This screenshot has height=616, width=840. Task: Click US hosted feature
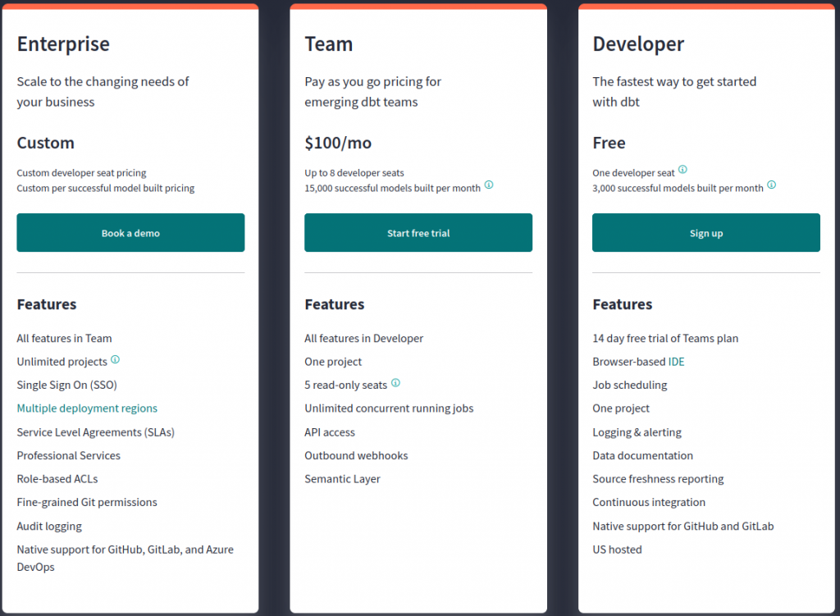[617, 550]
